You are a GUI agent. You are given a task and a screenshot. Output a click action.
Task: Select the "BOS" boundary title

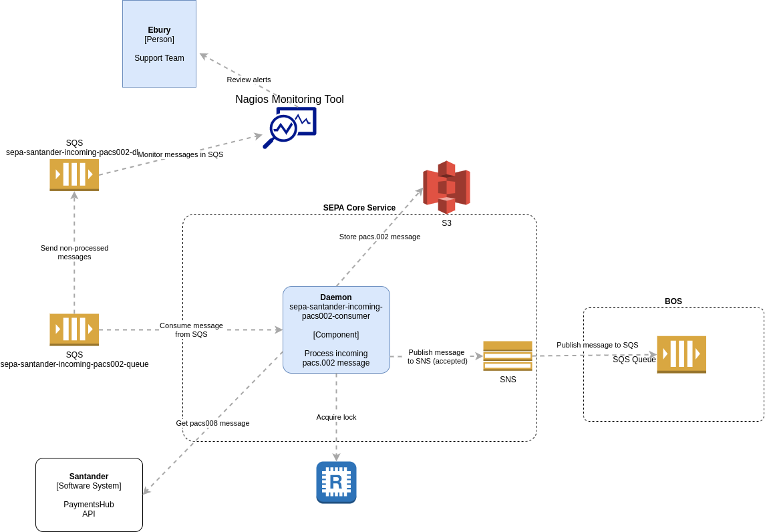tap(673, 301)
